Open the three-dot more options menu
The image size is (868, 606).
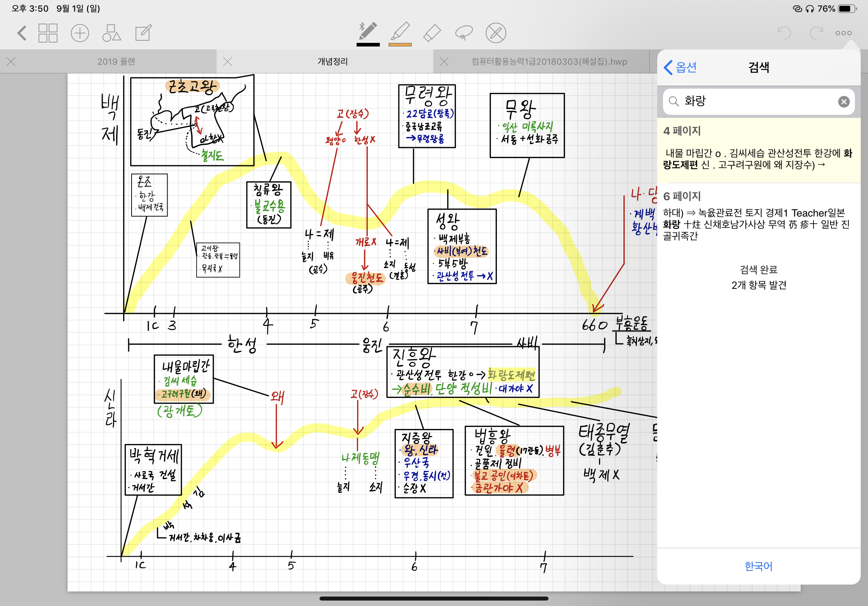[843, 33]
